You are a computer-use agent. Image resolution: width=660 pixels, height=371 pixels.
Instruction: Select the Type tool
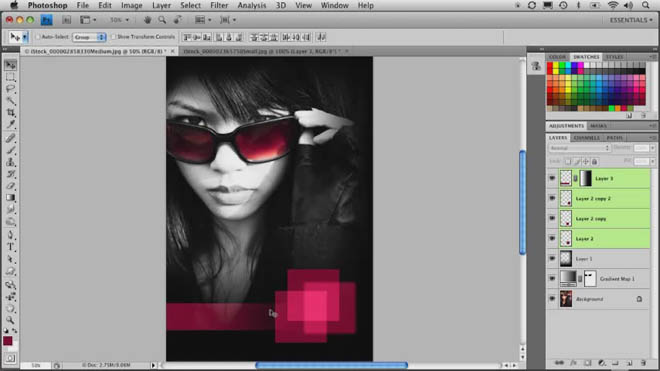point(11,247)
